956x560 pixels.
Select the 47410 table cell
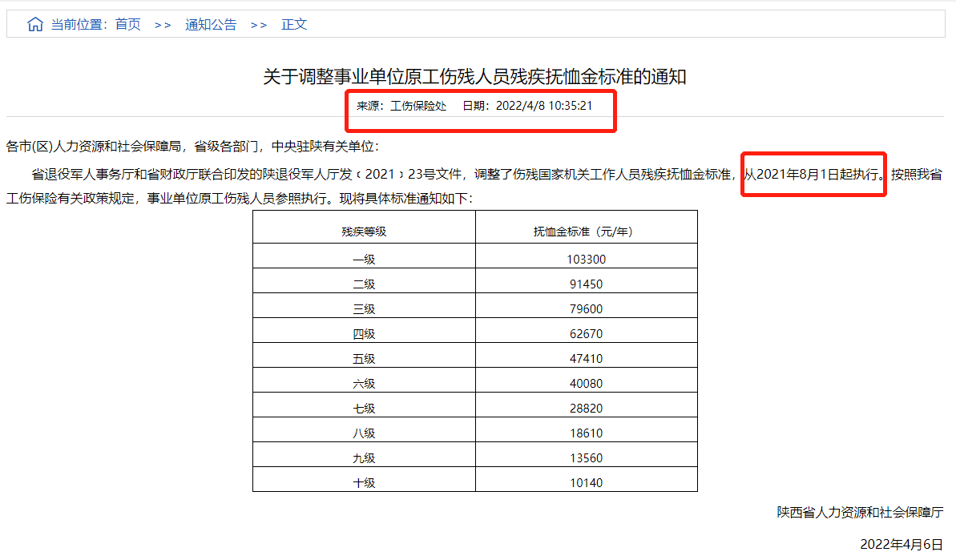587,356
